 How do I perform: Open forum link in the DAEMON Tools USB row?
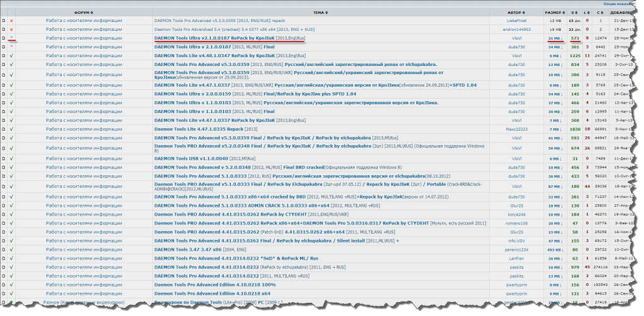click(84, 158)
